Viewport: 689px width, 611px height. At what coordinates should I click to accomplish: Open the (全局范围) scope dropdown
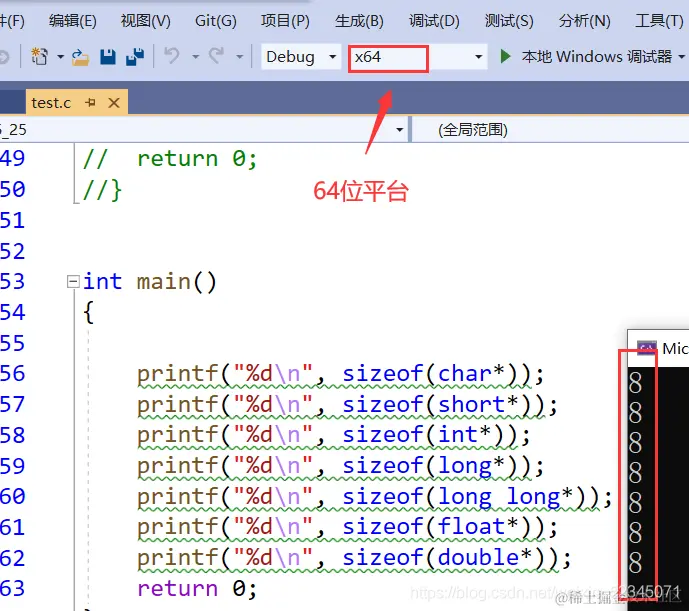pos(550,130)
